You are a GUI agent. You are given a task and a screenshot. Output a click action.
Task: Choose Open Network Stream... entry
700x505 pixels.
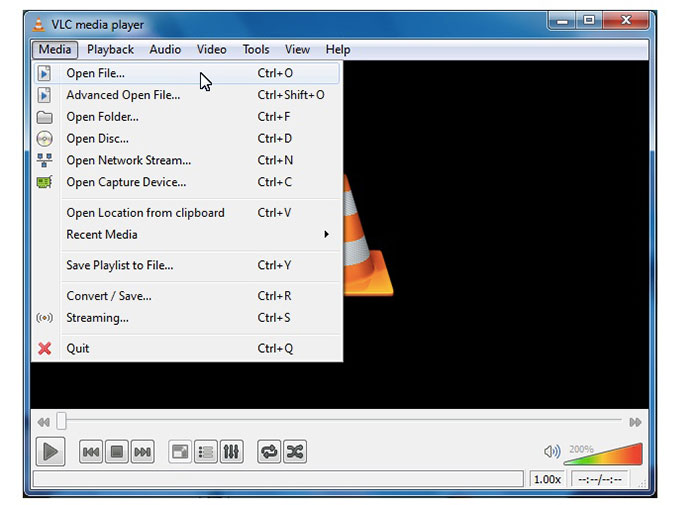(187, 160)
